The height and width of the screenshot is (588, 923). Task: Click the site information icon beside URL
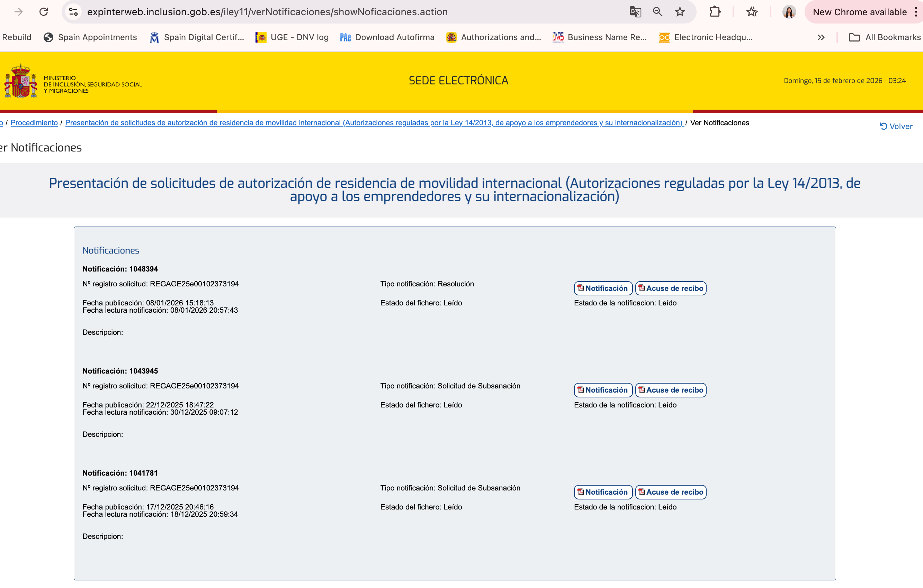[x=73, y=12]
